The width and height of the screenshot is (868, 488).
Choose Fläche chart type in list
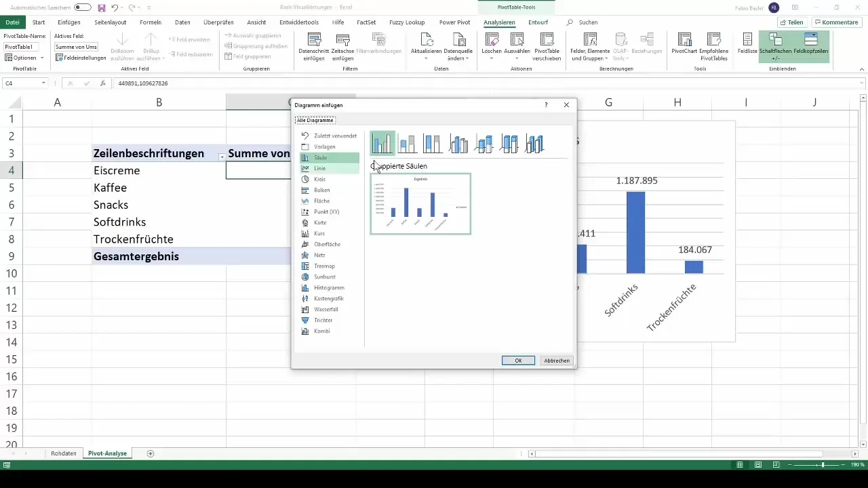(329, 201)
